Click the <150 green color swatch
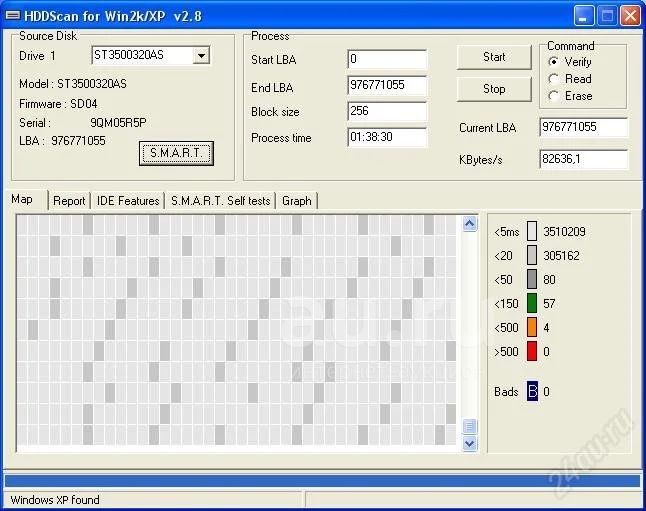The height and width of the screenshot is (511, 646). pyautogui.click(x=532, y=303)
